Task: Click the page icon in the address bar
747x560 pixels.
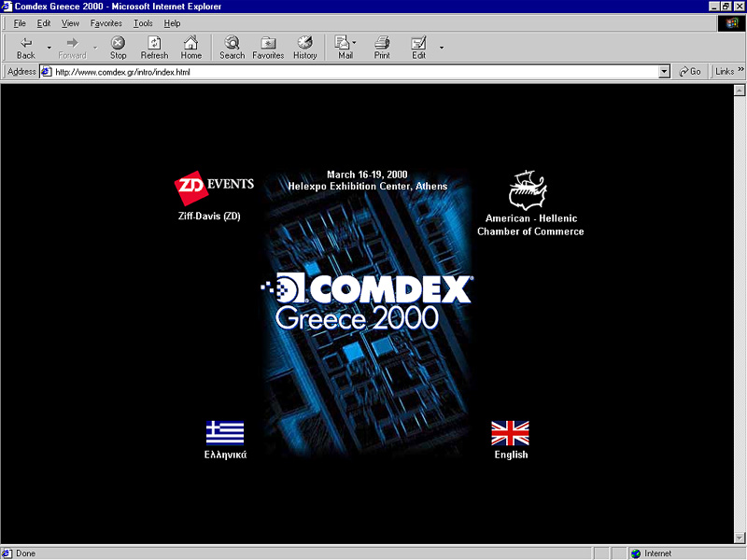Action: tap(46, 72)
